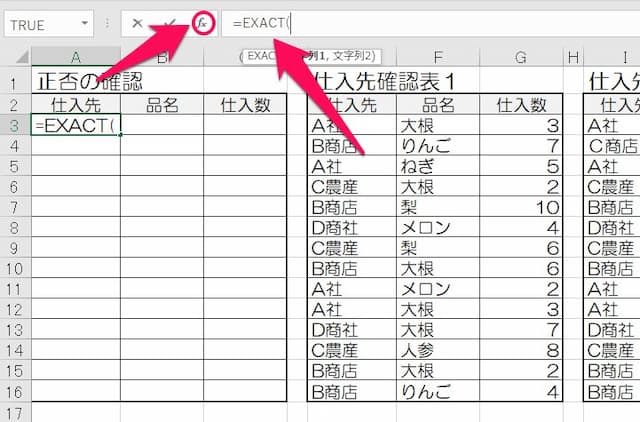The width and height of the screenshot is (640, 422).
Task: Select column F header
Action: [x=438, y=57]
